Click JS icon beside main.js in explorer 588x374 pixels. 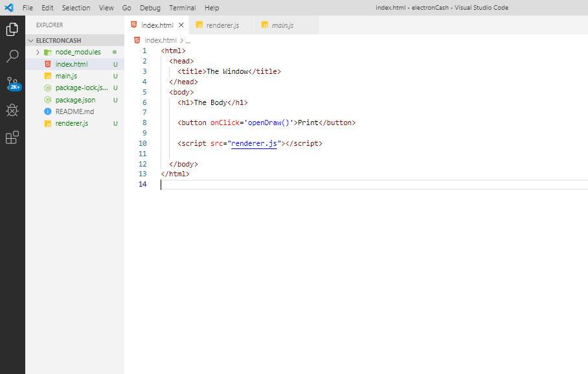(x=48, y=76)
